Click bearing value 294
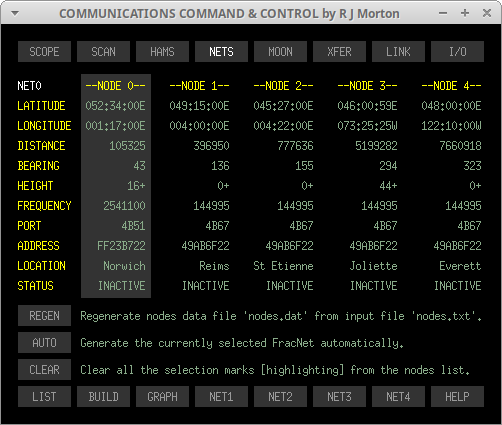 click(x=388, y=166)
